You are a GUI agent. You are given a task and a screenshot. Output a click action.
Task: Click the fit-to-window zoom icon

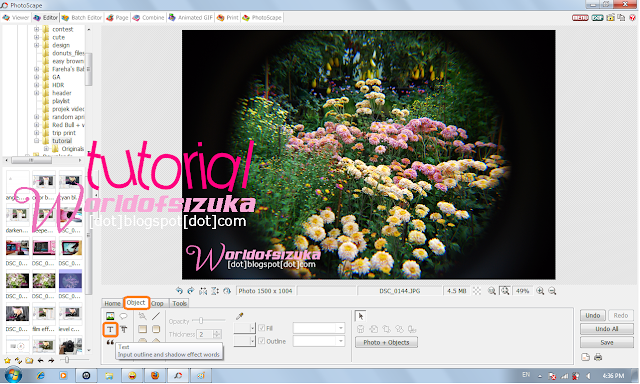point(505,291)
